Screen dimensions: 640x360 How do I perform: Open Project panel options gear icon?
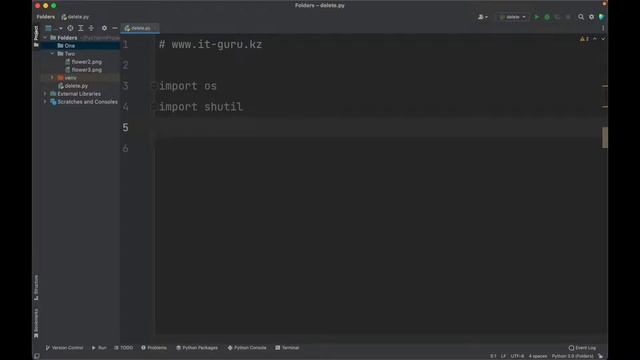pyautogui.click(x=104, y=28)
